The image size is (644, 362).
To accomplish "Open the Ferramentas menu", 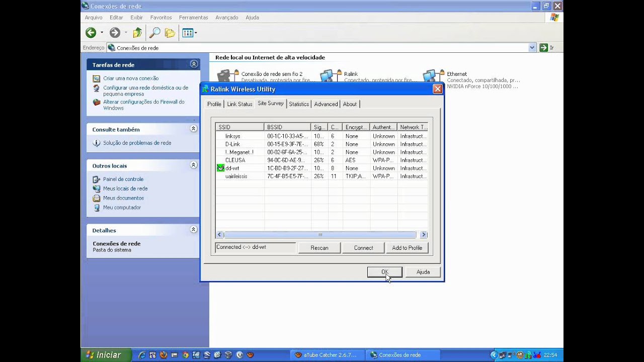I will click(193, 18).
